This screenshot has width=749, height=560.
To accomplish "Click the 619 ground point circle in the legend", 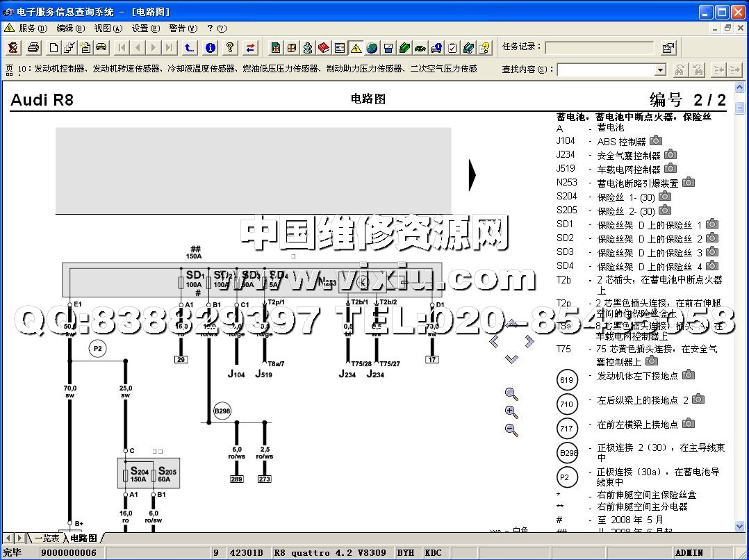I will 567,380.
